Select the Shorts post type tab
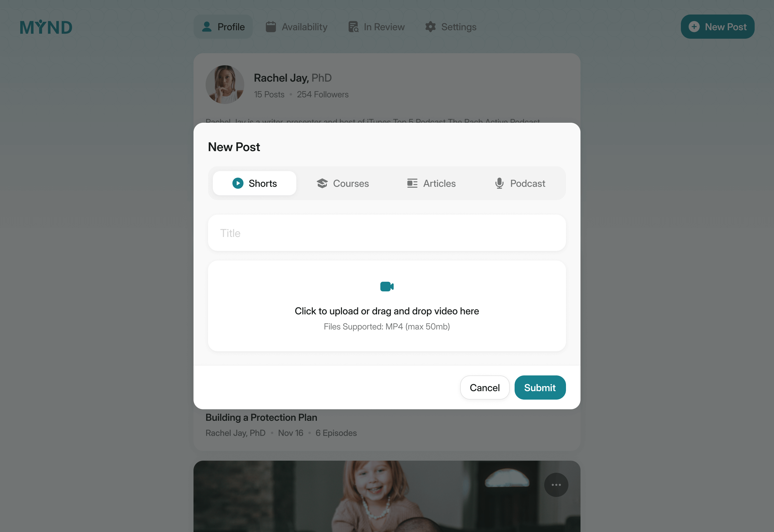 coord(254,183)
